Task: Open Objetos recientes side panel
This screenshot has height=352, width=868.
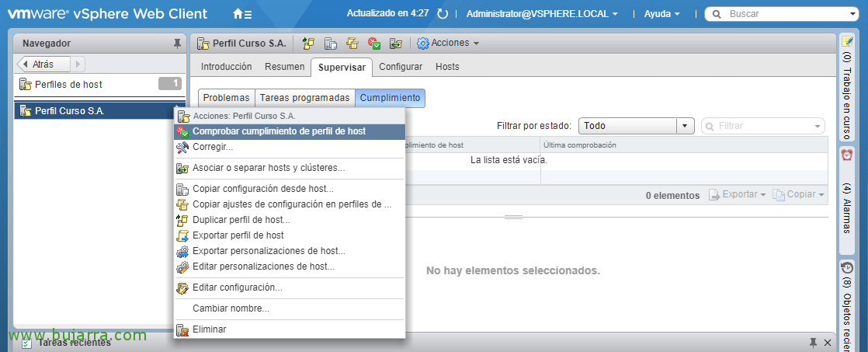Action: (x=847, y=305)
